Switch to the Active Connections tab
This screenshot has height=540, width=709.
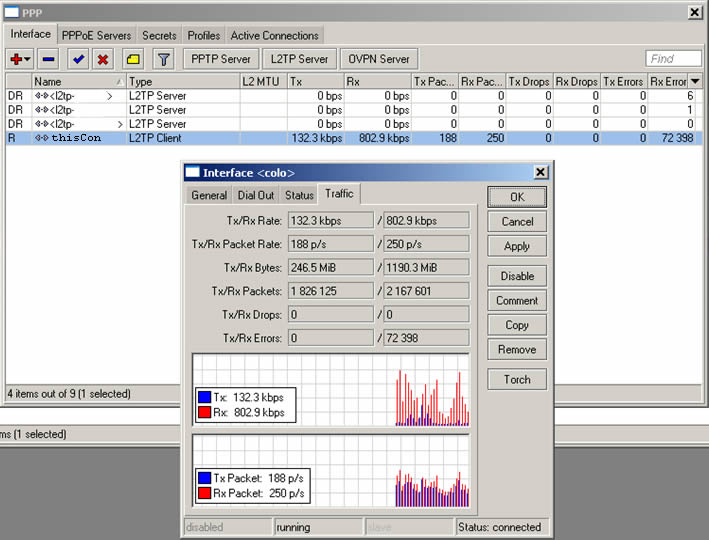click(275, 35)
